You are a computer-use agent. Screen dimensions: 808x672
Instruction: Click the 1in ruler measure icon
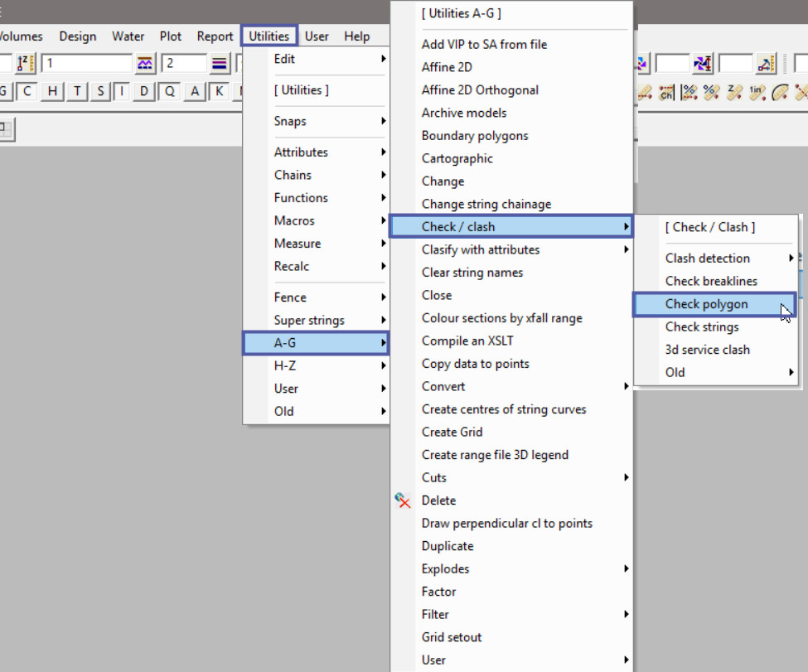pos(757,93)
